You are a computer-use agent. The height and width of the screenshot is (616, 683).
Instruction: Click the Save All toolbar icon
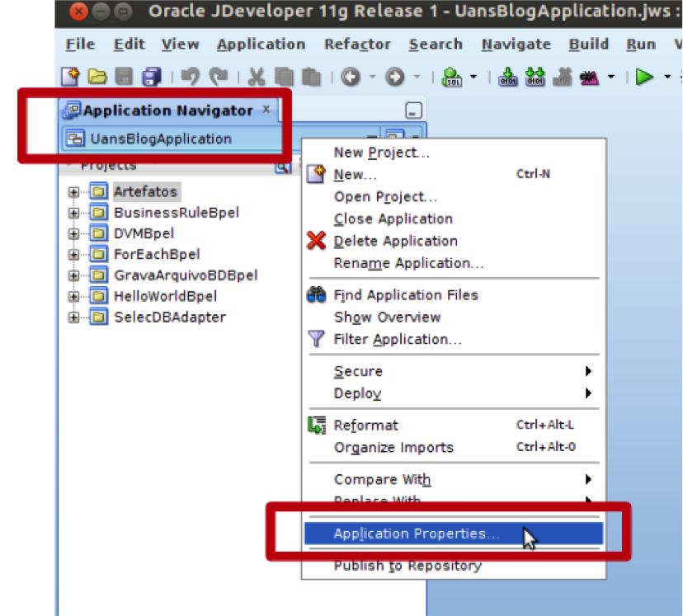[151, 77]
